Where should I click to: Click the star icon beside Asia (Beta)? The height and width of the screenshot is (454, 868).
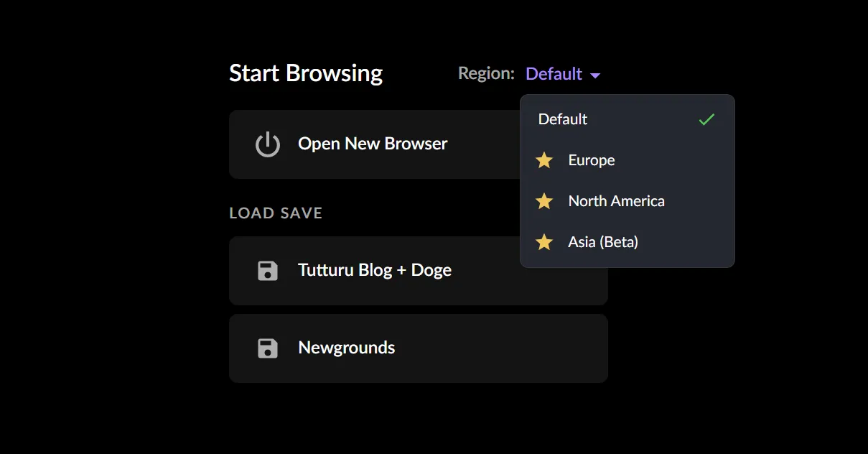coord(544,242)
